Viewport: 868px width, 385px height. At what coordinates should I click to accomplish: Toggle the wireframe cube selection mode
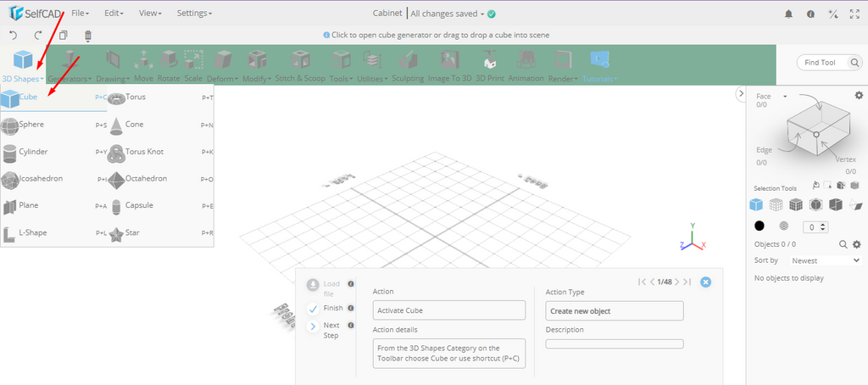(776, 204)
